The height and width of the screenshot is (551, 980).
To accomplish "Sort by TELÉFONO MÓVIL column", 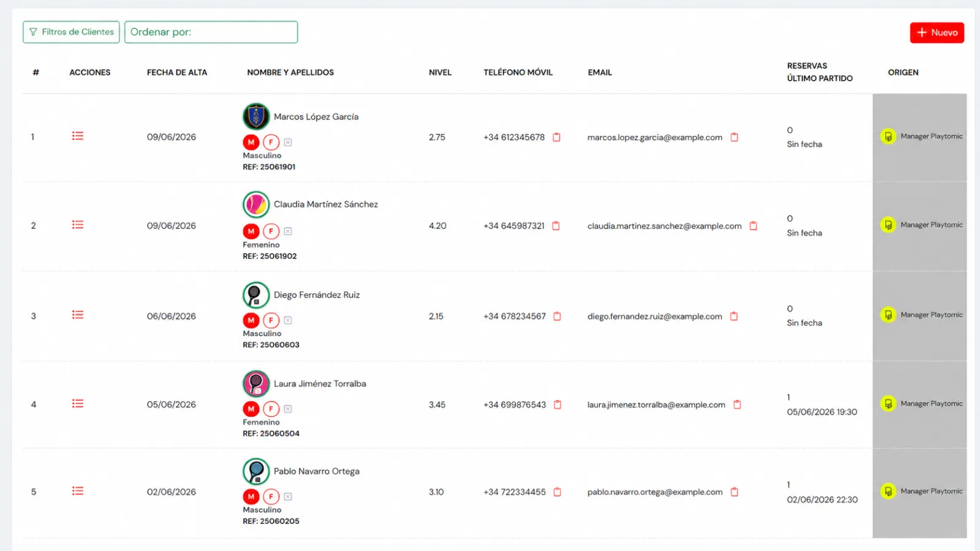I will [x=518, y=72].
